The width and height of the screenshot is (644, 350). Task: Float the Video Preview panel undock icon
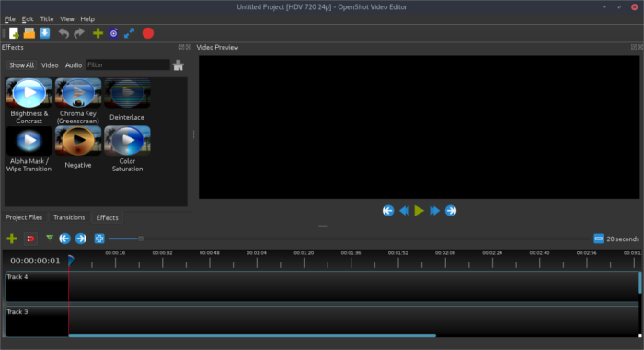(633, 47)
